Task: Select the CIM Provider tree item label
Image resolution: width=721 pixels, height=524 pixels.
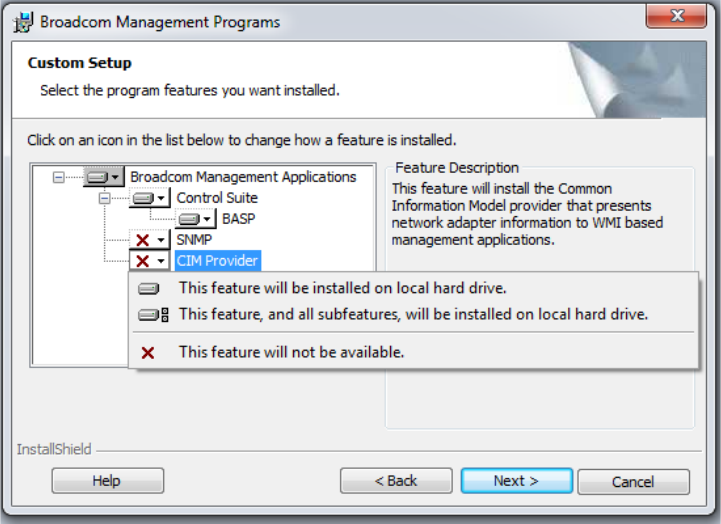Action: pyautogui.click(x=217, y=261)
